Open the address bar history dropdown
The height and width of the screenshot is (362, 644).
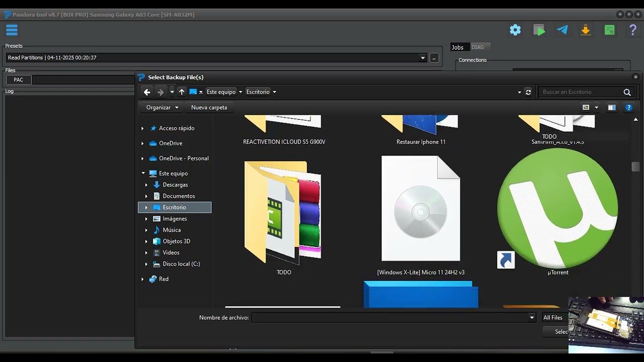click(x=520, y=92)
